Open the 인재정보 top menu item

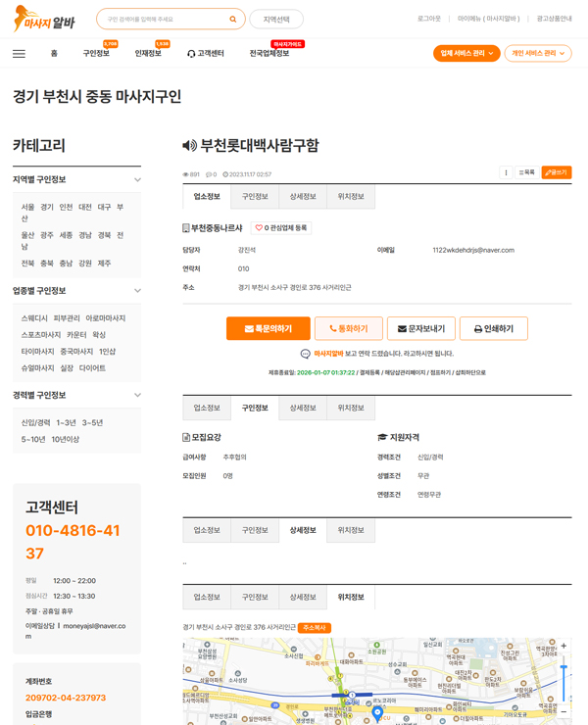[148, 54]
